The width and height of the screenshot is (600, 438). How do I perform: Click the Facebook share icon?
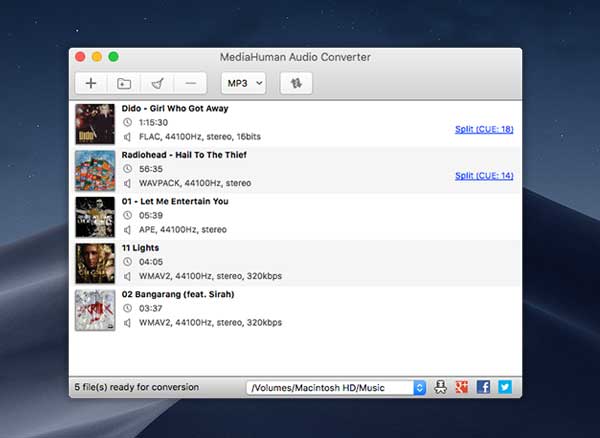click(483, 387)
